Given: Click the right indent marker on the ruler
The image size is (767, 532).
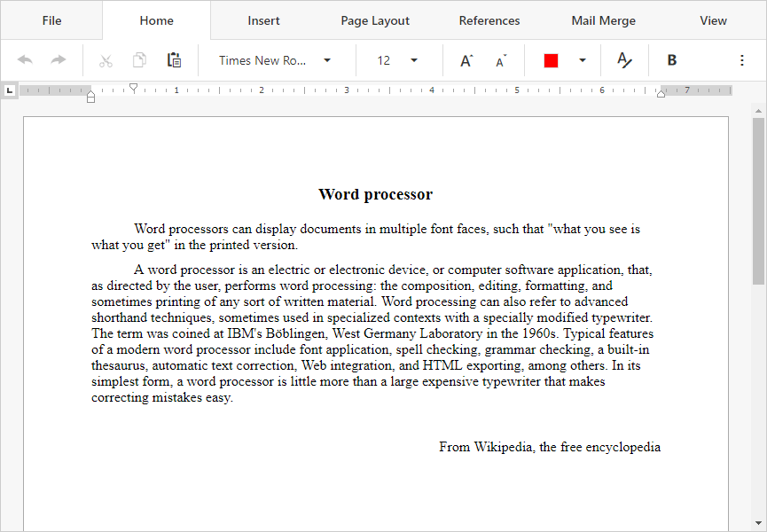Looking at the screenshot, I should [661, 94].
